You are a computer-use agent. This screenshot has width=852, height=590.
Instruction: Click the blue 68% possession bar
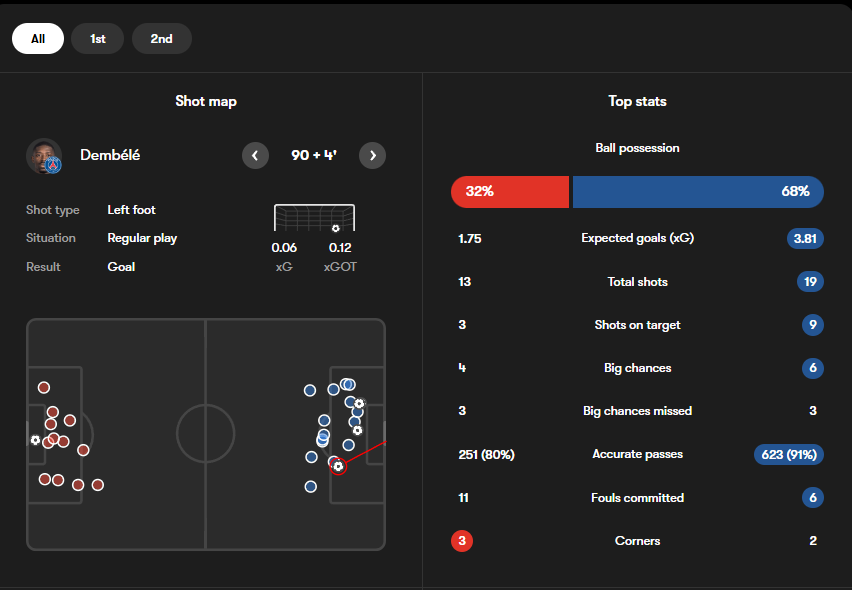698,192
